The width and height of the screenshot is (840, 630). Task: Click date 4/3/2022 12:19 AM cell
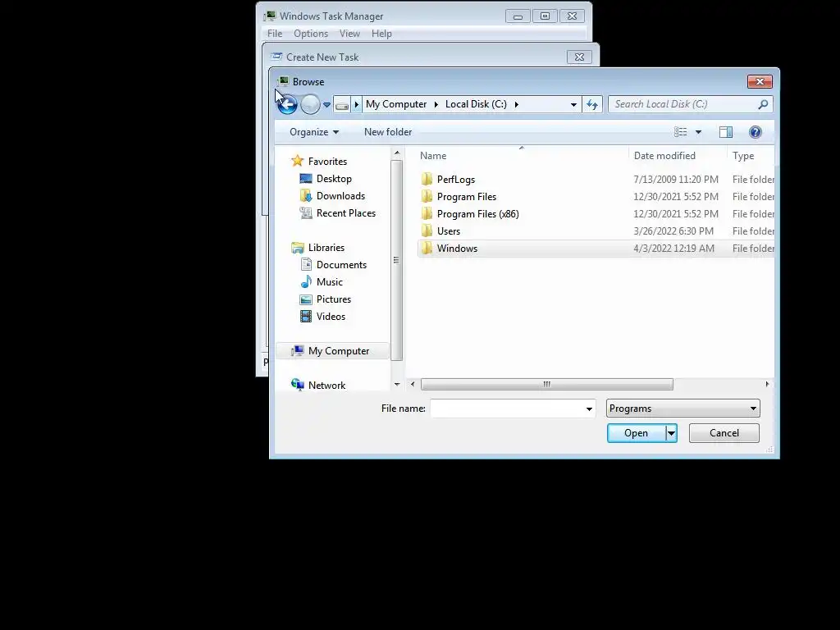(x=674, y=248)
